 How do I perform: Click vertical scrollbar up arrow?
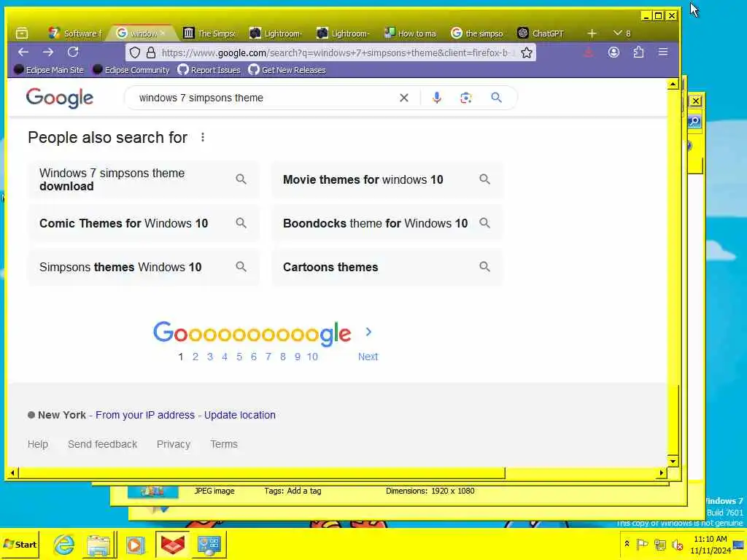point(673,85)
